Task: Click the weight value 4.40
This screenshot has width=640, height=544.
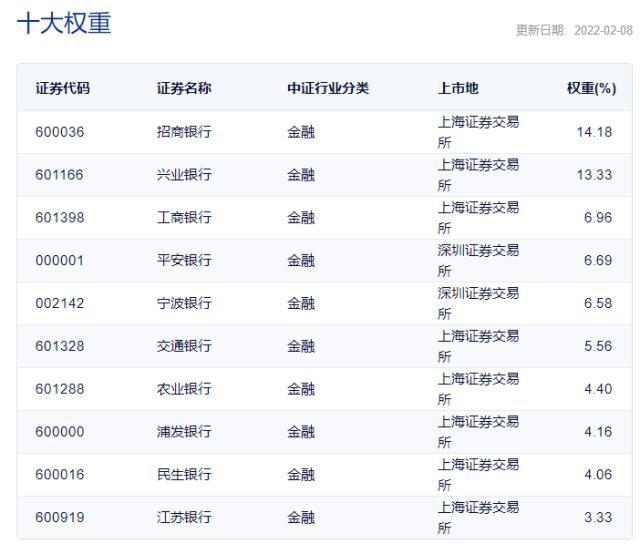Action: click(x=598, y=389)
